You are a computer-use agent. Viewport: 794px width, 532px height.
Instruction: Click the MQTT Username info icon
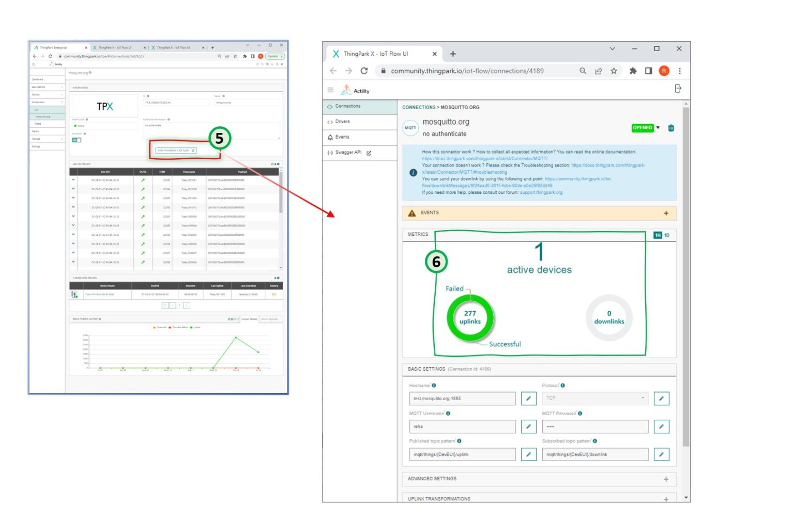pos(448,414)
